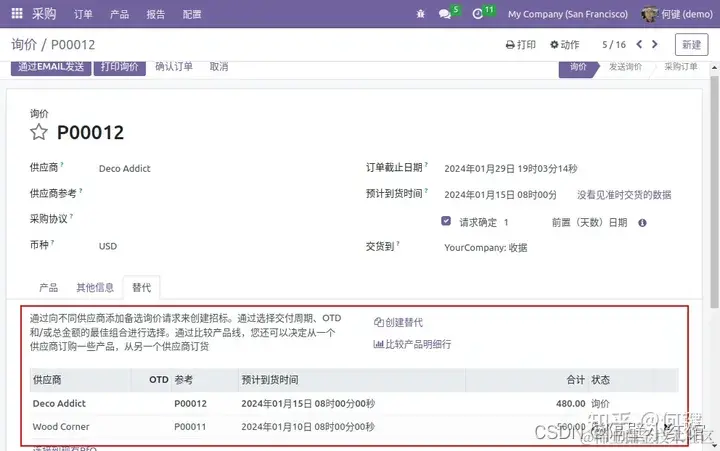Screen dimensions: 720x451
Task: Open the Deco Addict row in table
Action: pyautogui.click(x=354, y=404)
